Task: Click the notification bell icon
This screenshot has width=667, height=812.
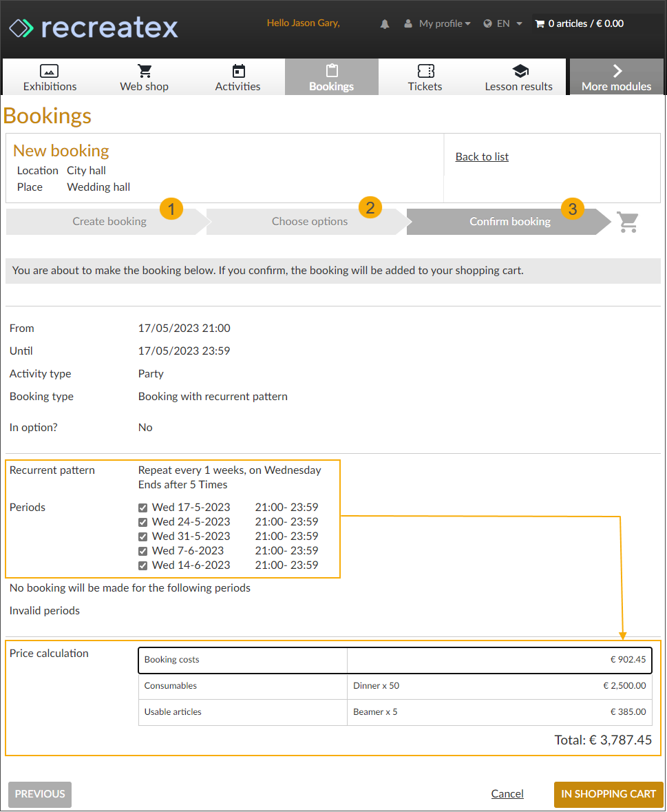Action: pyautogui.click(x=385, y=24)
